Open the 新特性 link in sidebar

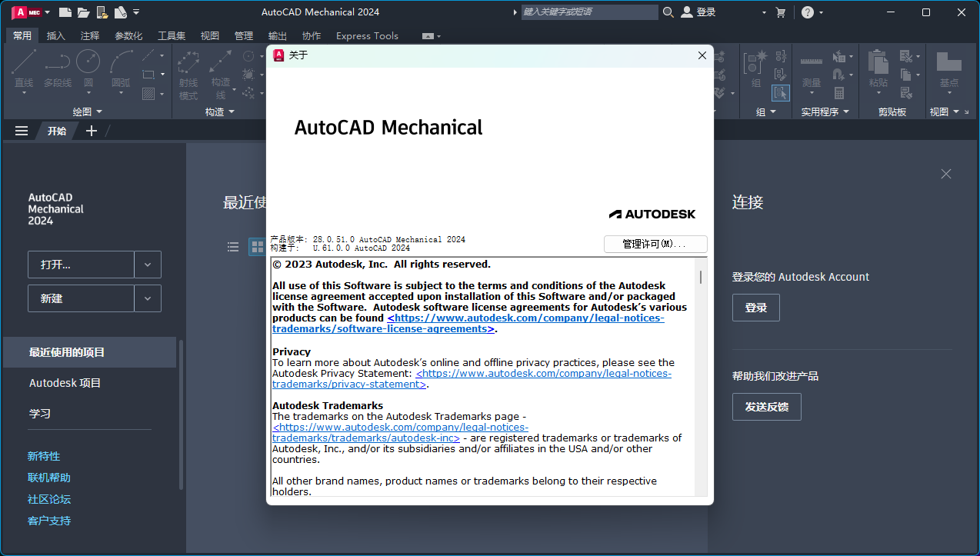pos(44,456)
